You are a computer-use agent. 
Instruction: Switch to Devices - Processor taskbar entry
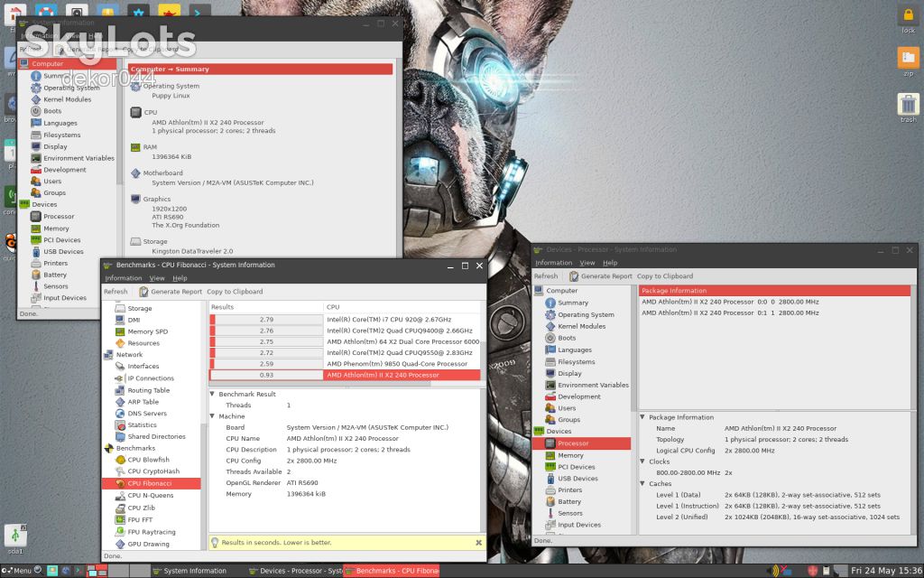(x=295, y=571)
